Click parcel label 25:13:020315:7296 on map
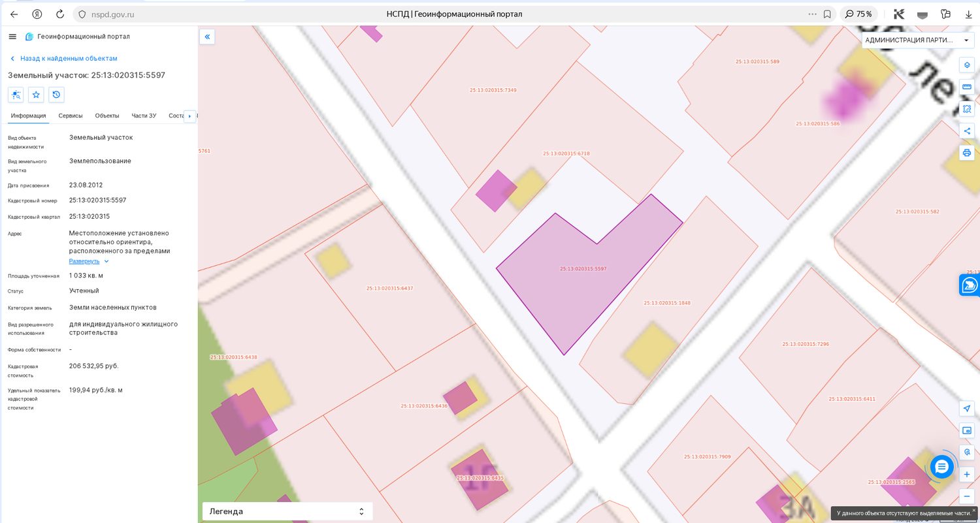Viewport: 980px width, 523px height. point(806,344)
